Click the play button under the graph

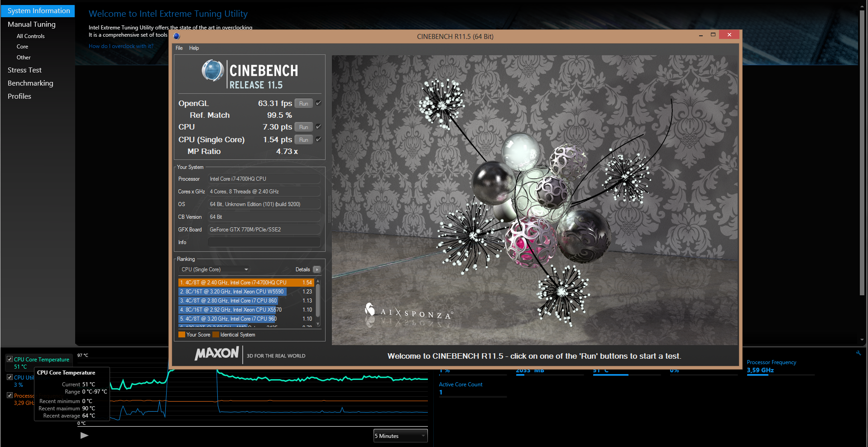tap(84, 435)
